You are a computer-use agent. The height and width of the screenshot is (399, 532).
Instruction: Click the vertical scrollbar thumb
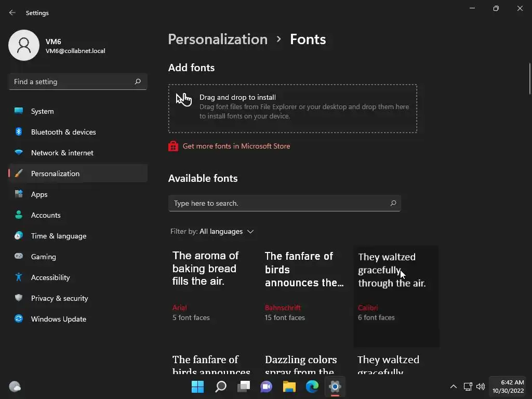pyautogui.click(x=529, y=78)
